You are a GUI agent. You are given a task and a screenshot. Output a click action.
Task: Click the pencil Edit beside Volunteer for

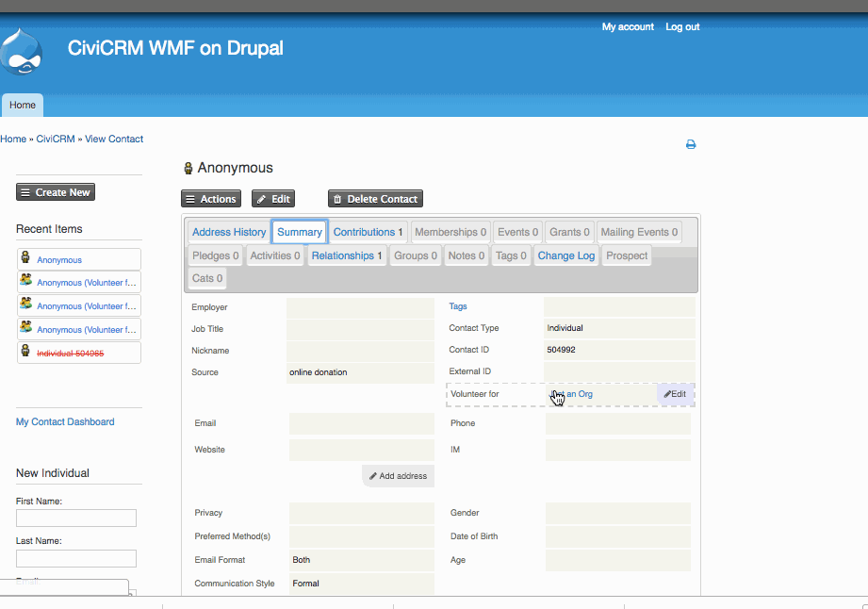[x=675, y=394]
